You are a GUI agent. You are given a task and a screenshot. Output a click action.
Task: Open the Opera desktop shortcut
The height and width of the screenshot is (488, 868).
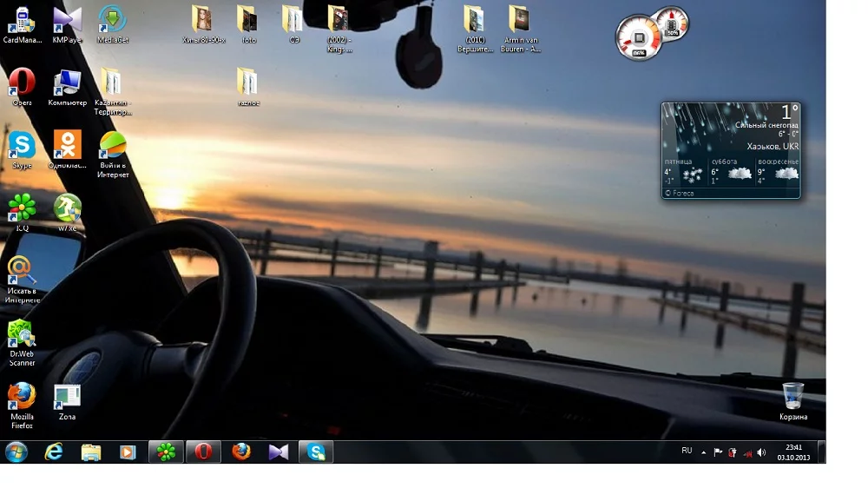[22, 83]
